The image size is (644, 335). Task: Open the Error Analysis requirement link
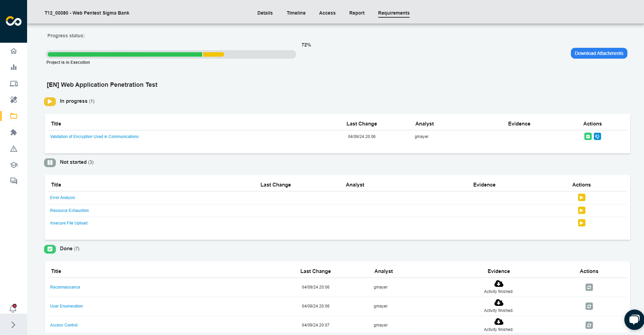(x=63, y=198)
